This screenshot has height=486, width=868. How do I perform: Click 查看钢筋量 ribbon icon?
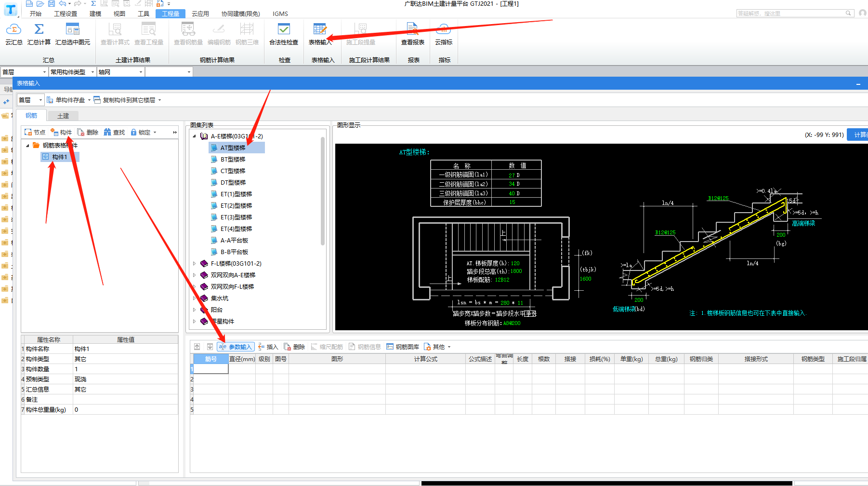point(188,34)
